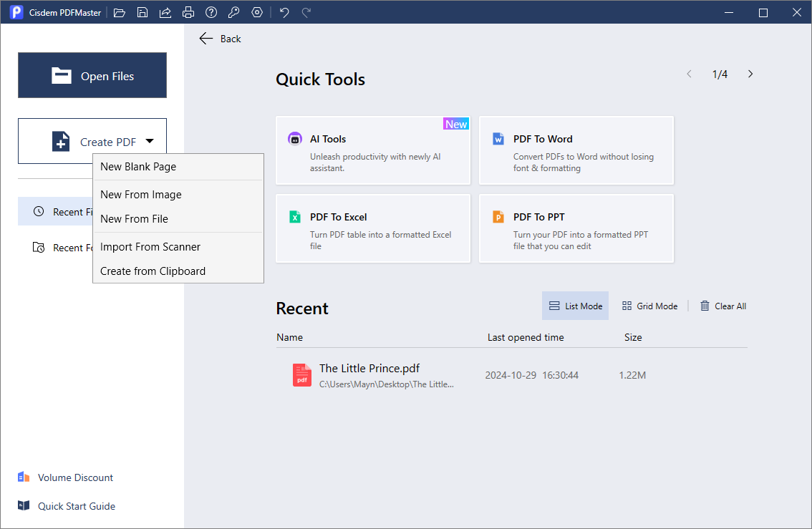This screenshot has height=529, width=812.
Task: Open The Little Prince.pdf recent file
Action: pyautogui.click(x=512, y=375)
